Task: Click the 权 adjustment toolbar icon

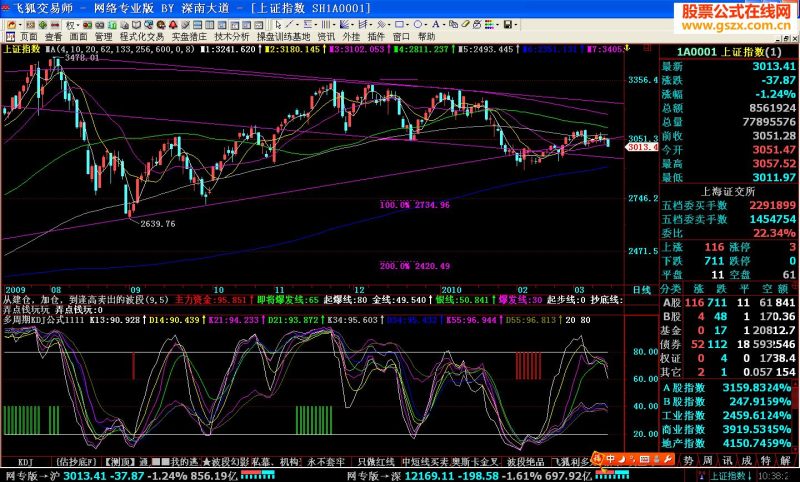Action: click(70, 24)
